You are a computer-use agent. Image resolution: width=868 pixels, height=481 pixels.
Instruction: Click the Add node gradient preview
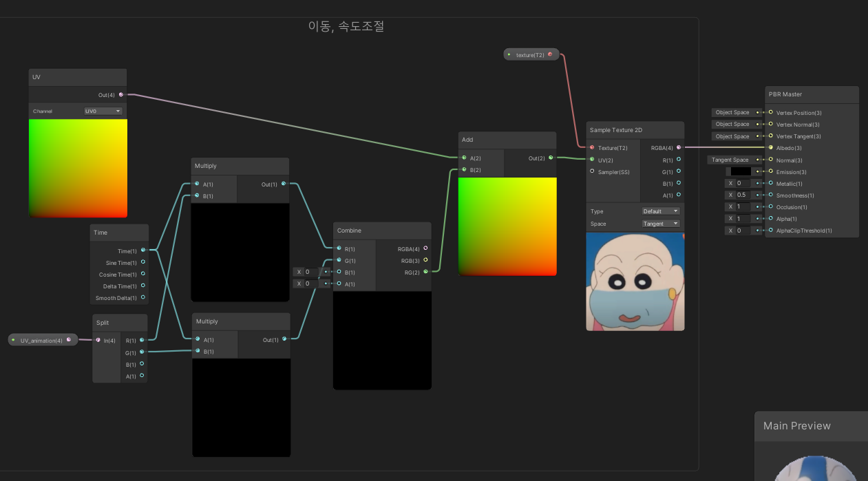tap(507, 227)
